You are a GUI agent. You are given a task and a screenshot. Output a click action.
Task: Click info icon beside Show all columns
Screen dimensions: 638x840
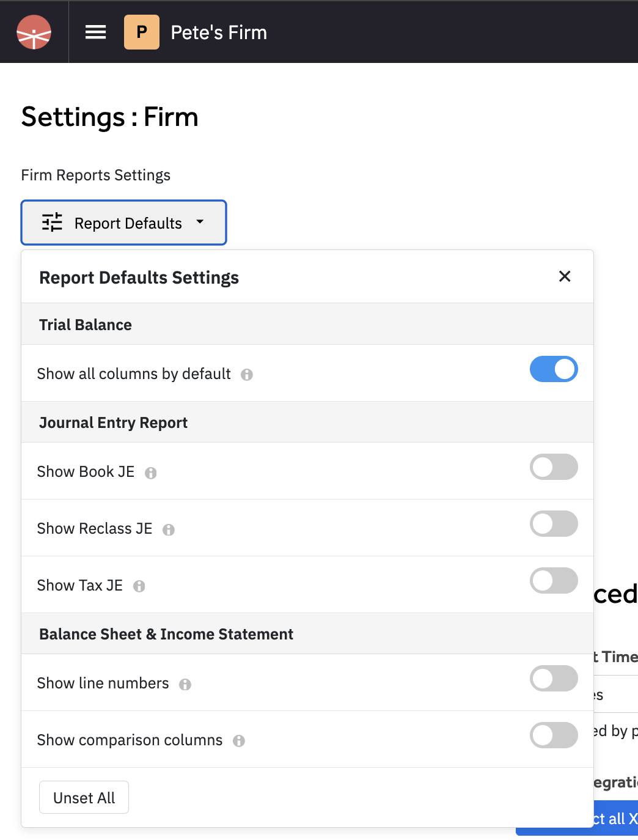(x=247, y=375)
